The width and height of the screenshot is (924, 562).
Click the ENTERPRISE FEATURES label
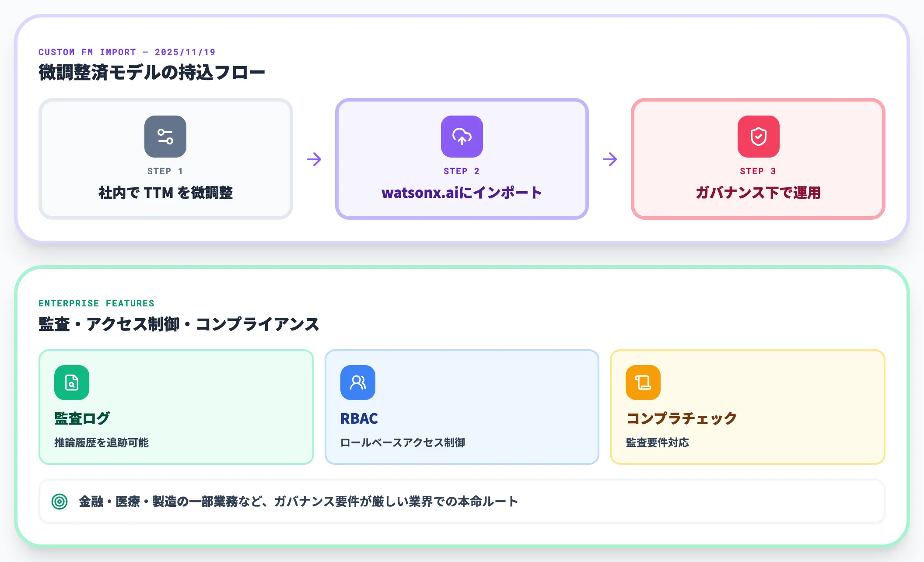(97, 303)
